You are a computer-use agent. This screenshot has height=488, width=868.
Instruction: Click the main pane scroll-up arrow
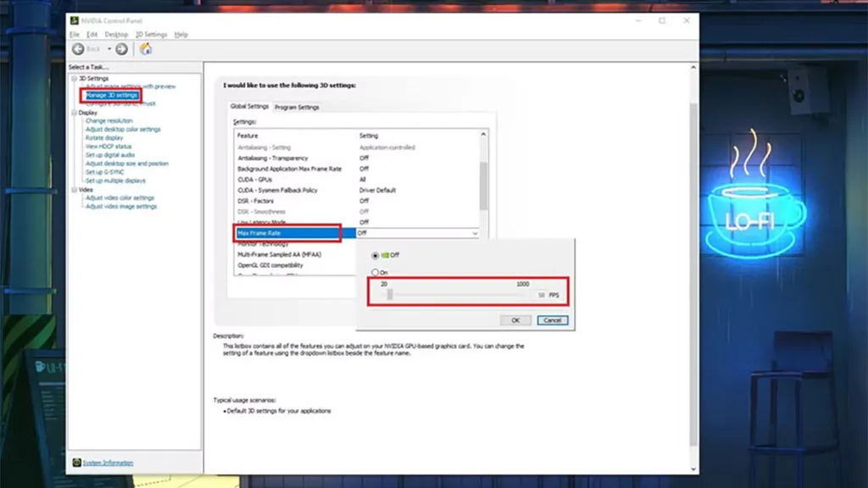pyautogui.click(x=693, y=68)
